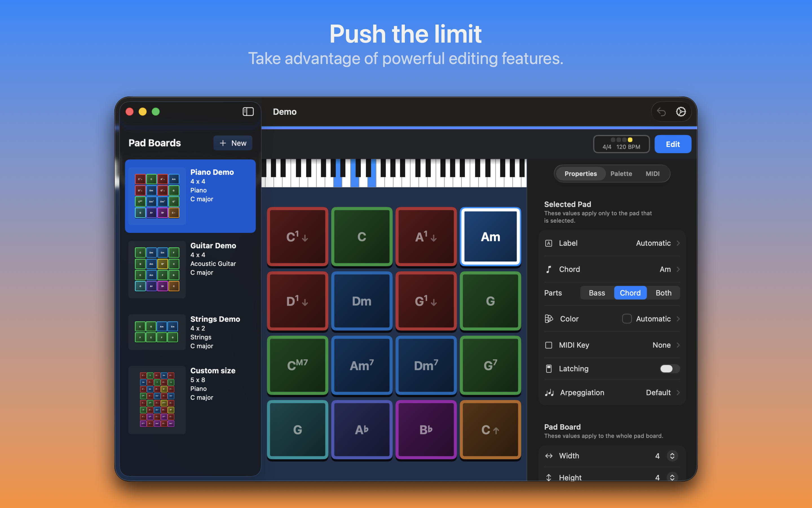Viewport: 812px width, 508px height.
Task: Tap the teal G pad, bottom row
Action: [297, 430]
